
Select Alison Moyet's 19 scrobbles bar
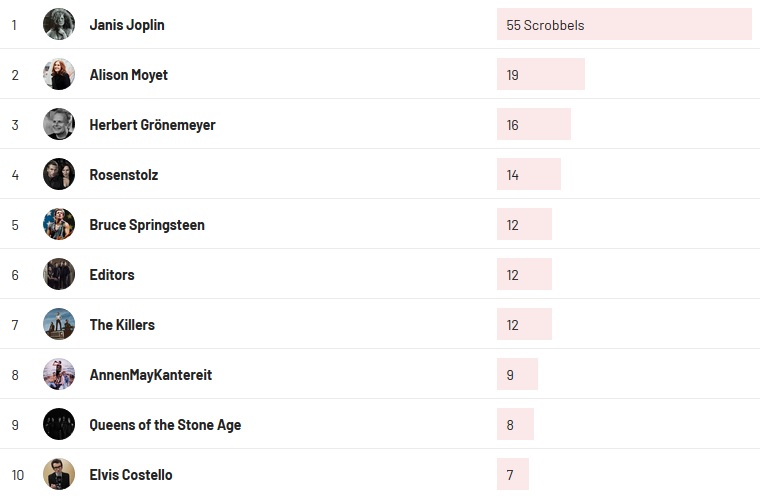point(540,75)
